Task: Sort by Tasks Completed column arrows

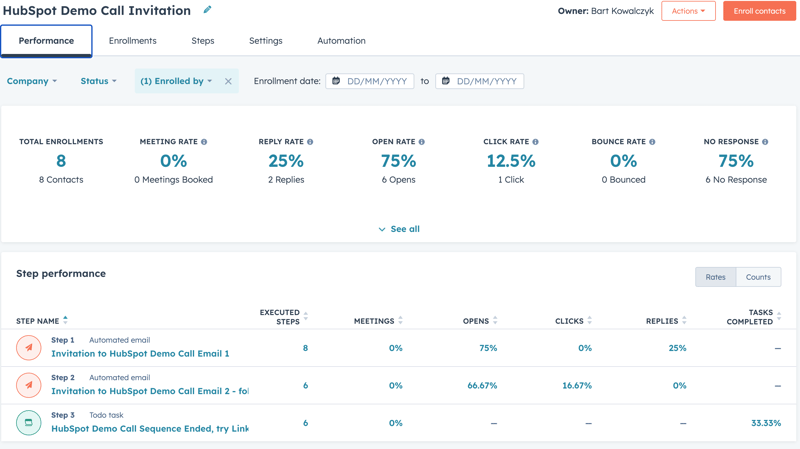Action: 779,316
